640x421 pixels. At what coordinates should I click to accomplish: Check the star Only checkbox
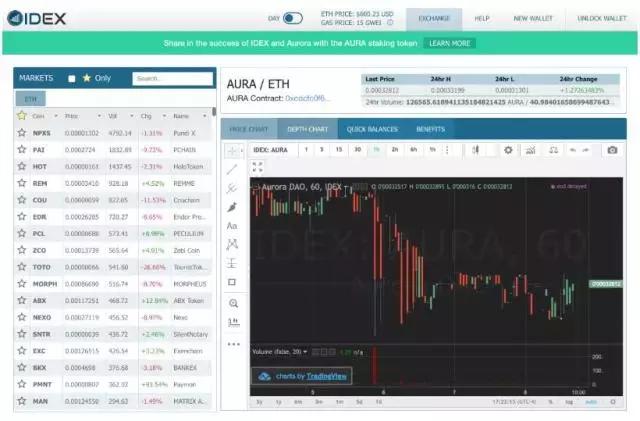coord(72,78)
